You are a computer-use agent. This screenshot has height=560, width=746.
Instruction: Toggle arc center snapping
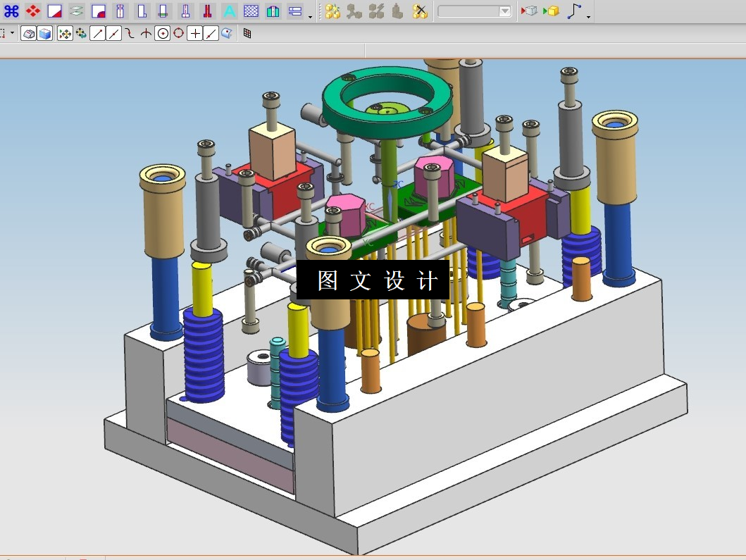[x=163, y=33]
